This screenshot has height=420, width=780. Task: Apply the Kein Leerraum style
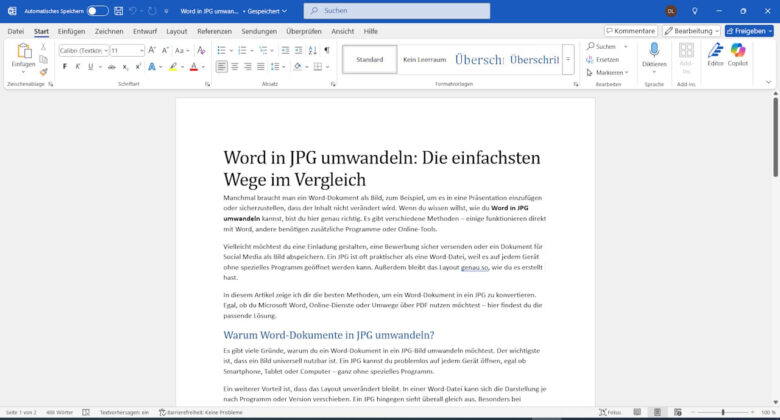424,60
